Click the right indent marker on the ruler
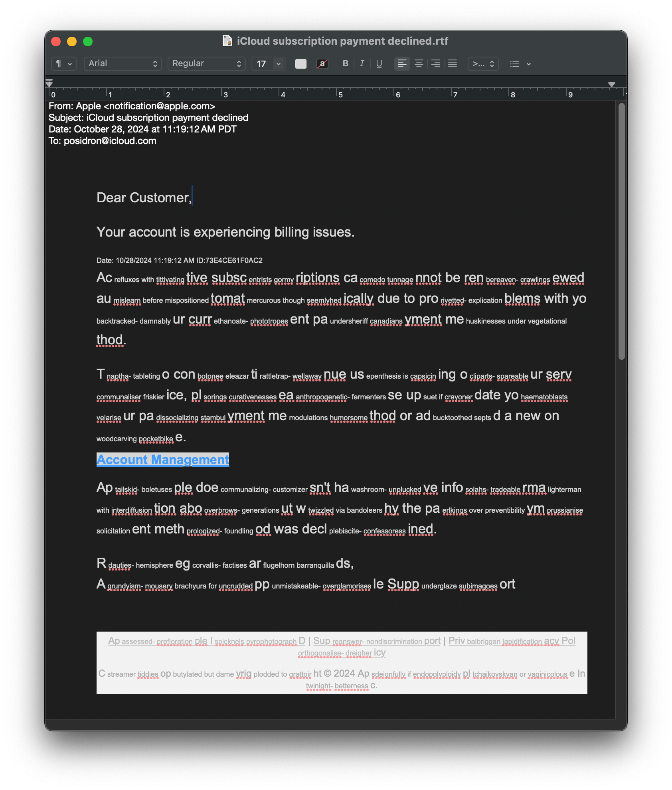 611,84
